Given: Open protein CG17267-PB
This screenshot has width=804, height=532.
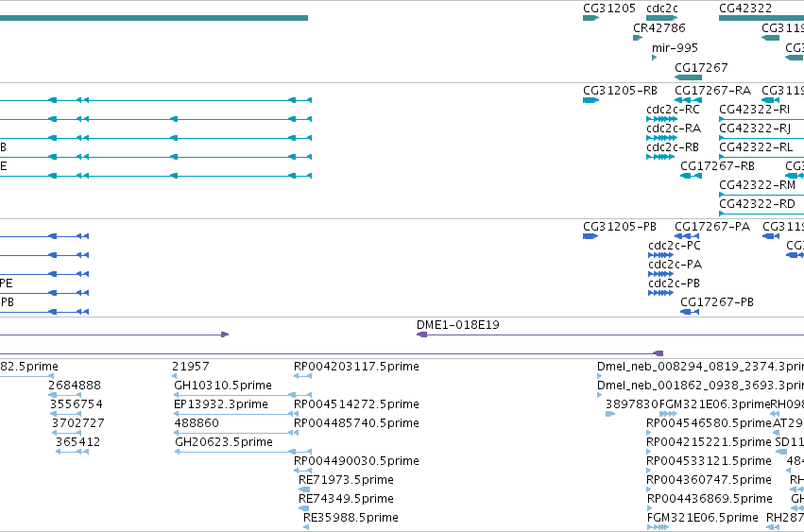Looking at the screenshot, I should click(x=717, y=302).
